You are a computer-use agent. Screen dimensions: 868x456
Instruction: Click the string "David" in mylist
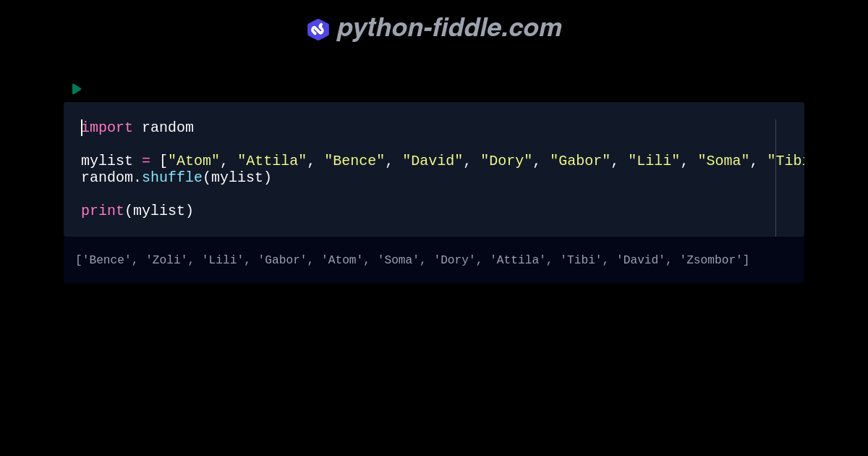[x=433, y=160]
